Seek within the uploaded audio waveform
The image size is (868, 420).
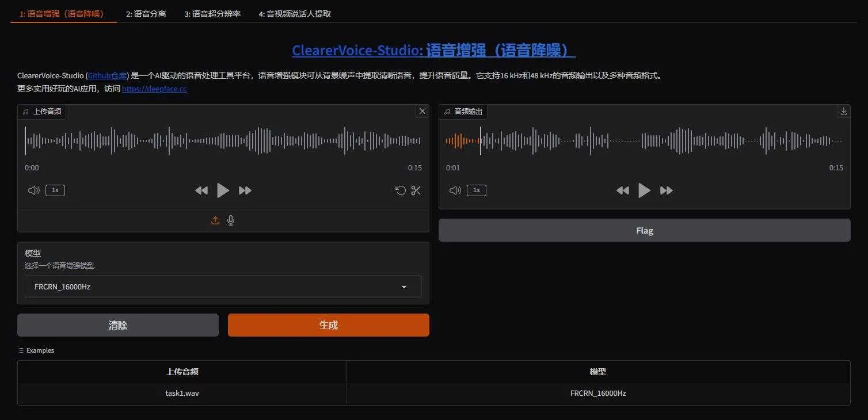pyautogui.click(x=223, y=140)
